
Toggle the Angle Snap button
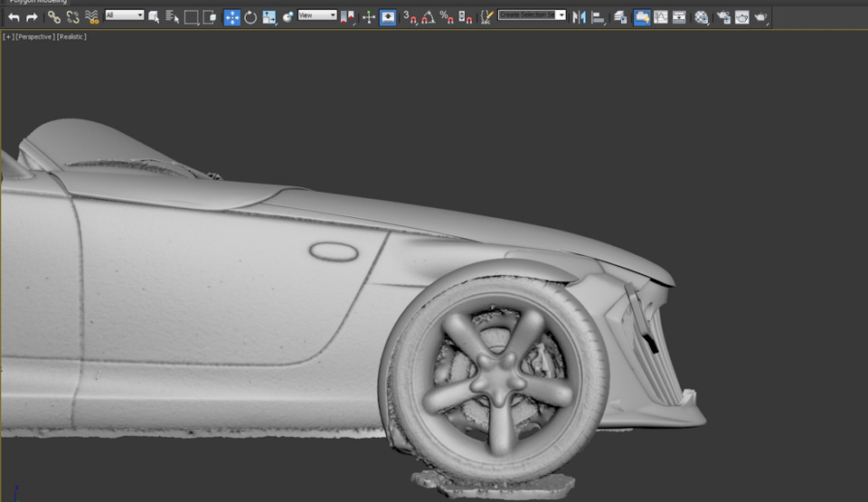click(428, 17)
